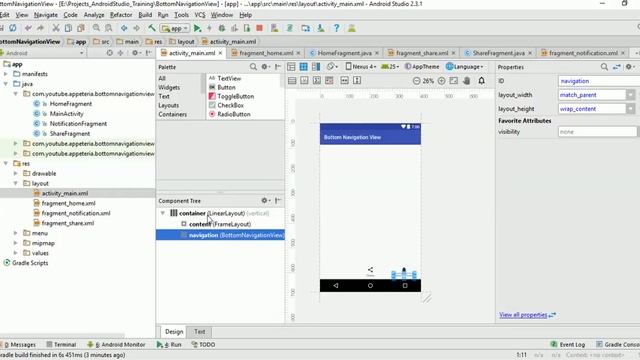The image size is (640, 360).
Task: Expand the menu folder
Action: click(16, 233)
